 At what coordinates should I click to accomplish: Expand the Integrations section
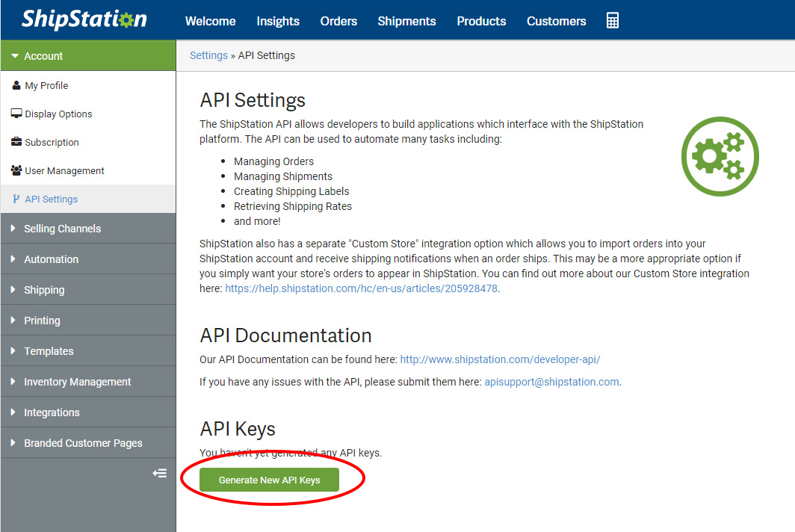pos(88,412)
